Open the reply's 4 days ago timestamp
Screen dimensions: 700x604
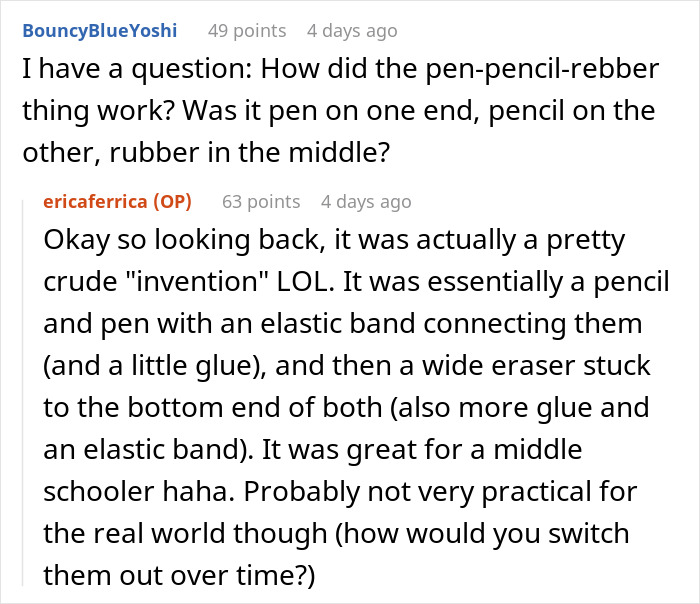point(366,202)
